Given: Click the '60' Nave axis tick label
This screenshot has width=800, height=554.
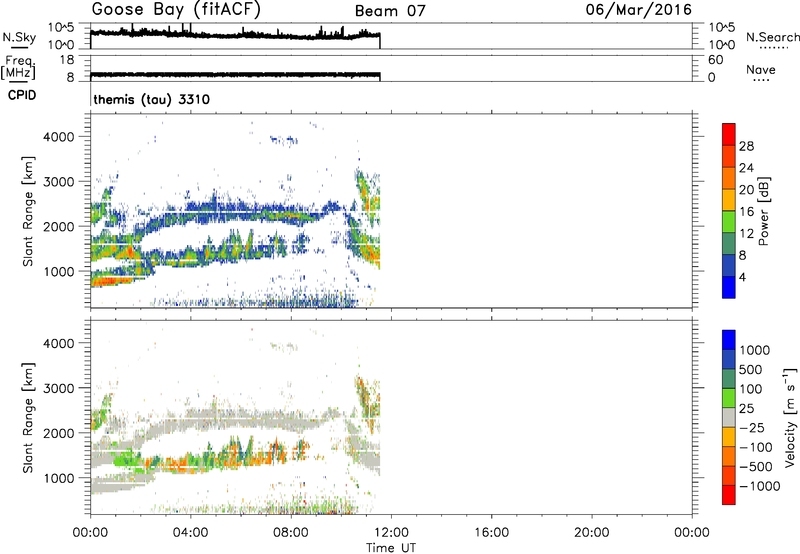Looking at the screenshot, I should coord(715,60).
